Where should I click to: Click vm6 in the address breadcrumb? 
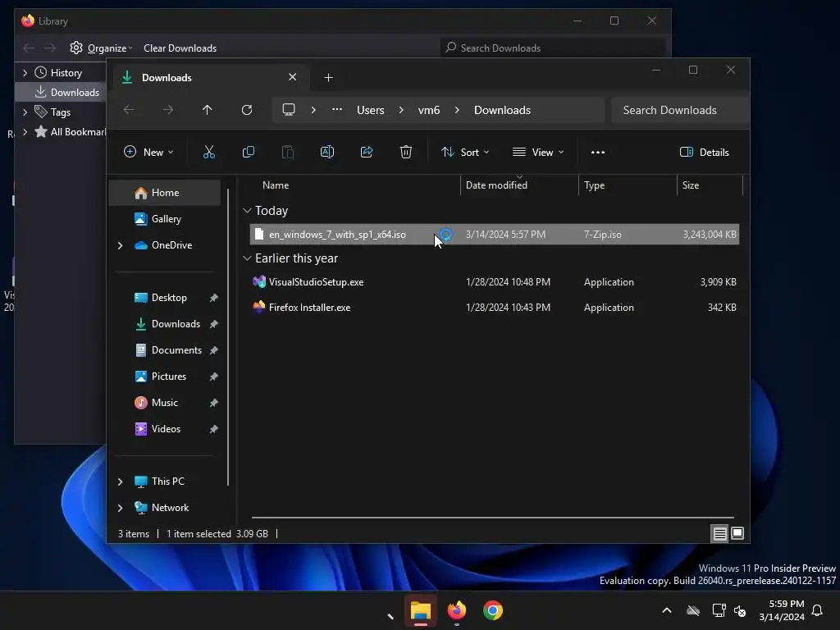[428, 110]
